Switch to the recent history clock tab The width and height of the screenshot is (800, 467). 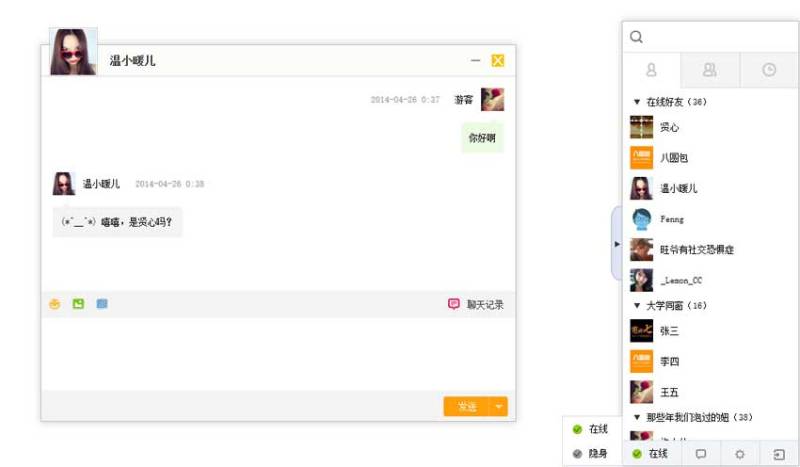pyautogui.click(x=769, y=69)
